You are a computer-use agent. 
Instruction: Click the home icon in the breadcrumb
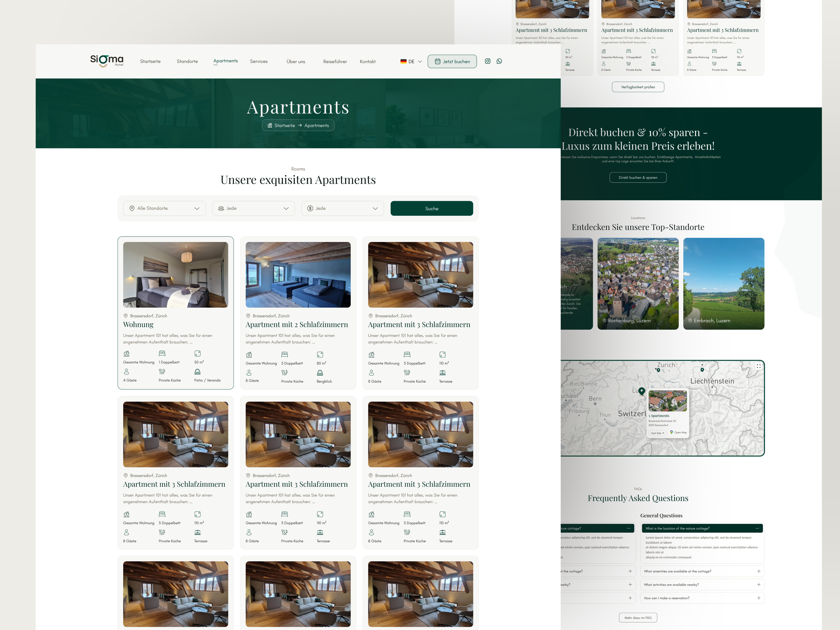pos(270,125)
